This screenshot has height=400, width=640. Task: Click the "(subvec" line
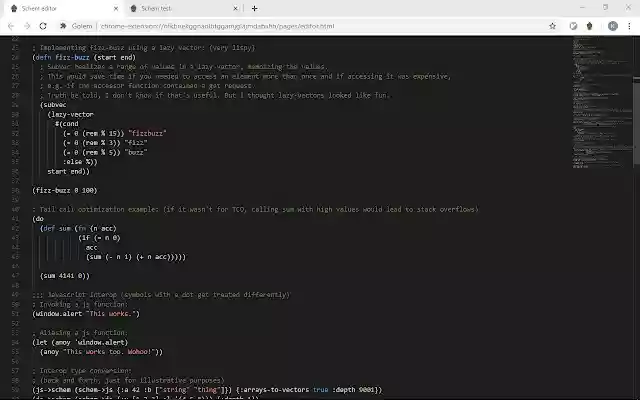click(53, 105)
